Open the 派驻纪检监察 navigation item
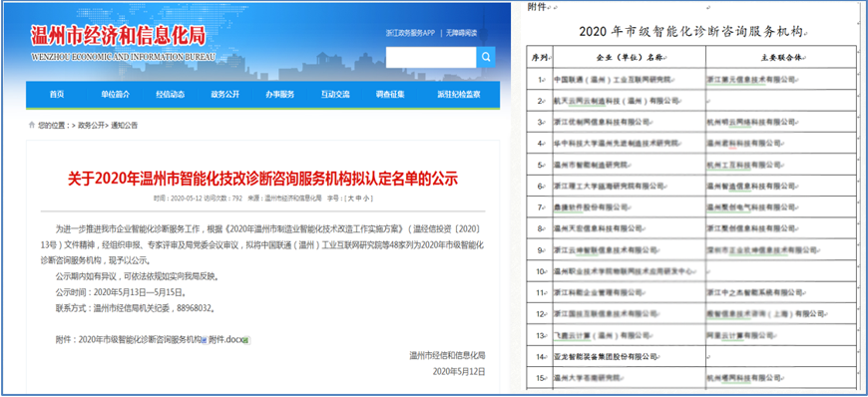This screenshot has width=868, height=397. pyautogui.click(x=459, y=95)
